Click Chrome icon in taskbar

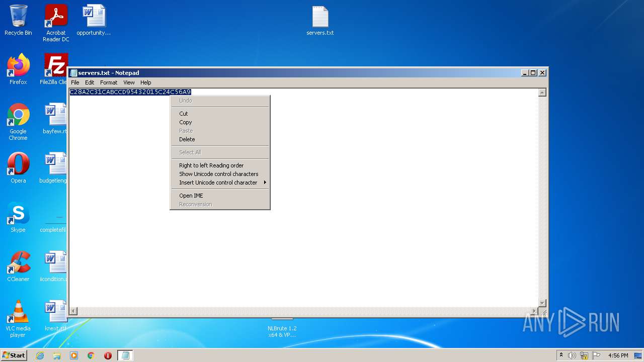point(91,355)
